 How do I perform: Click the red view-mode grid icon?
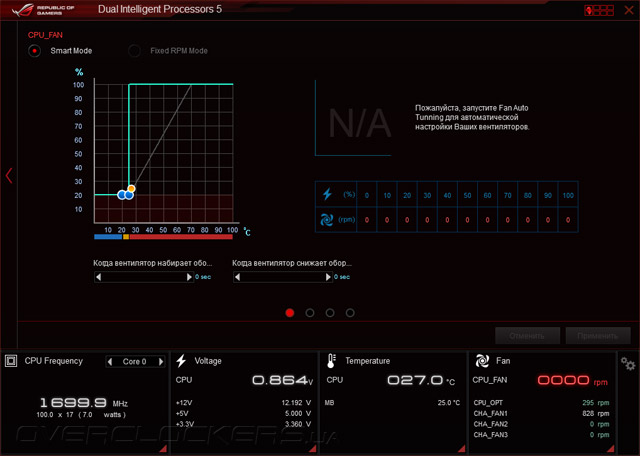pos(599,10)
